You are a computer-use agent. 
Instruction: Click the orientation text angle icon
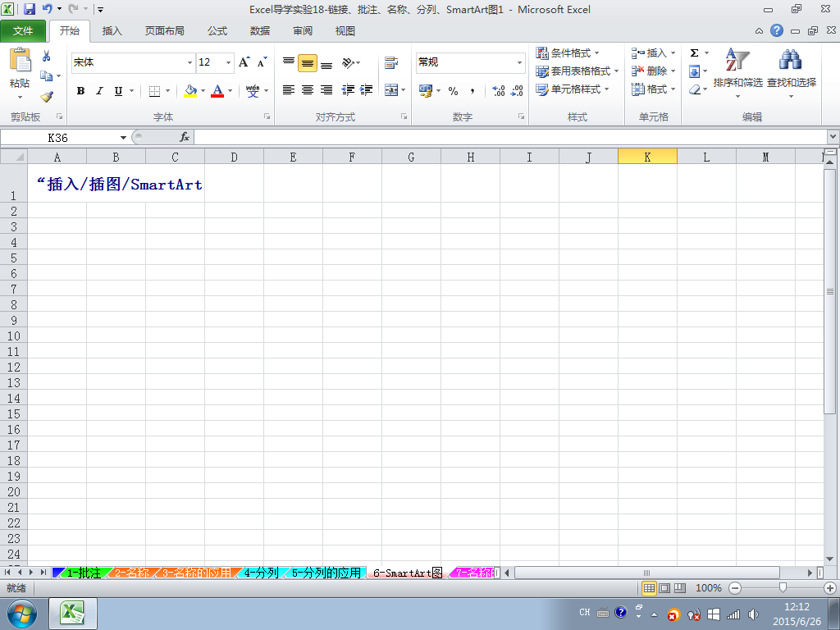pos(348,62)
